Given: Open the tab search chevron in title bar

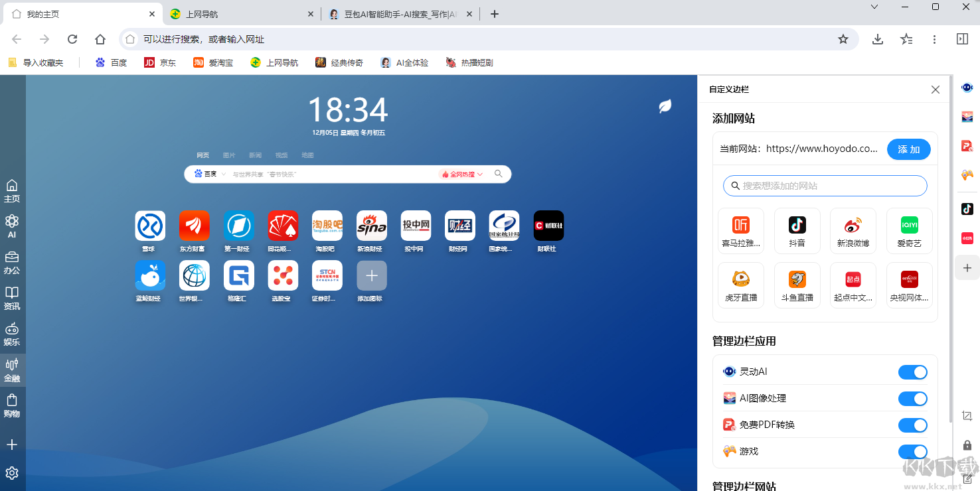Looking at the screenshot, I should (874, 7).
